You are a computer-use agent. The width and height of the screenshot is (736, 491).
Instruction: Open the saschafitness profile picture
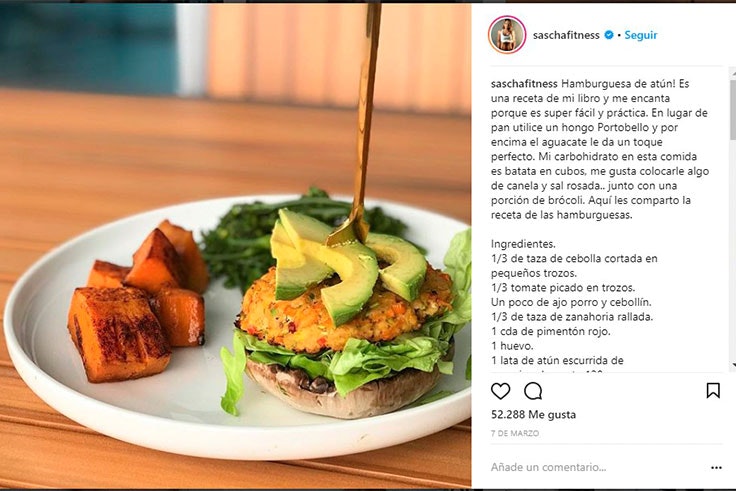click(x=507, y=35)
